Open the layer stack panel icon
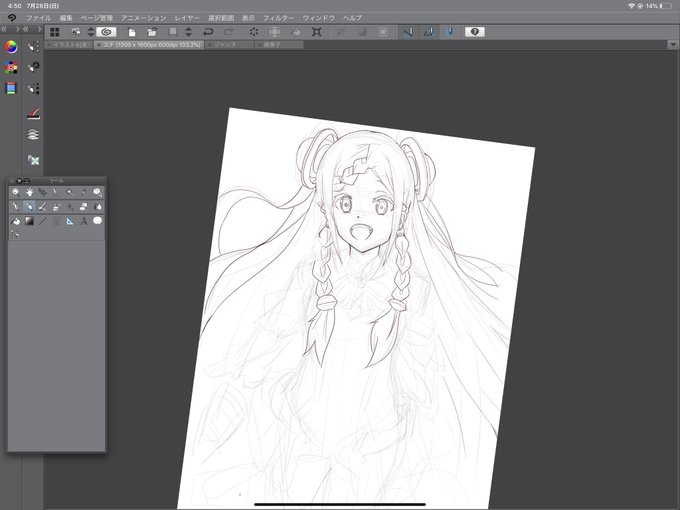Screen dimensions: 680x510 [x=33, y=134]
